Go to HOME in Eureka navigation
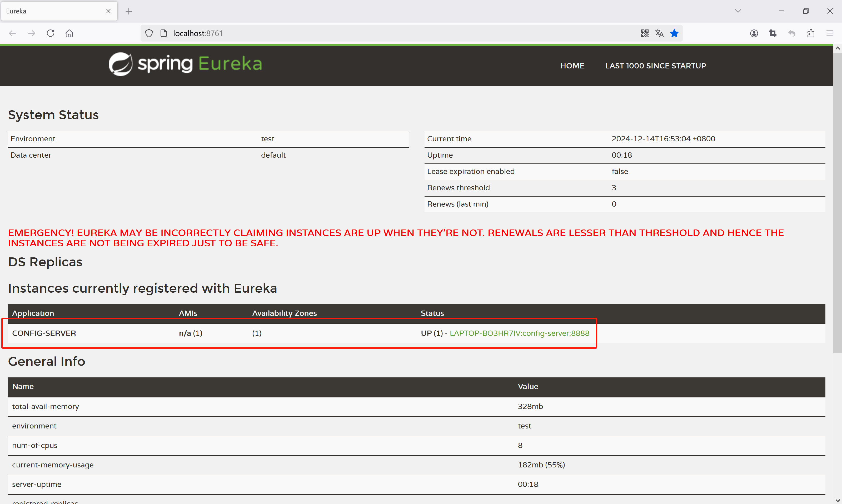This screenshot has height=504, width=842. click(x=572, y=66)
